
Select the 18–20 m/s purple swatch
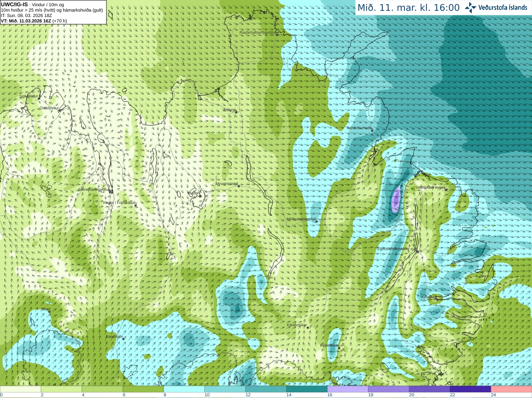(x=389, y=389)
